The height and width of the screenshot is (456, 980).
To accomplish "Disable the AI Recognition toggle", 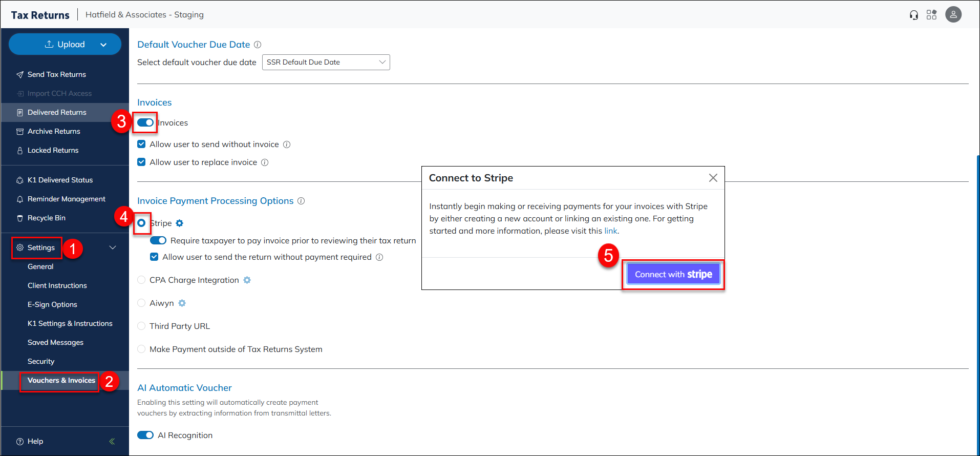I will pos(145,435).
